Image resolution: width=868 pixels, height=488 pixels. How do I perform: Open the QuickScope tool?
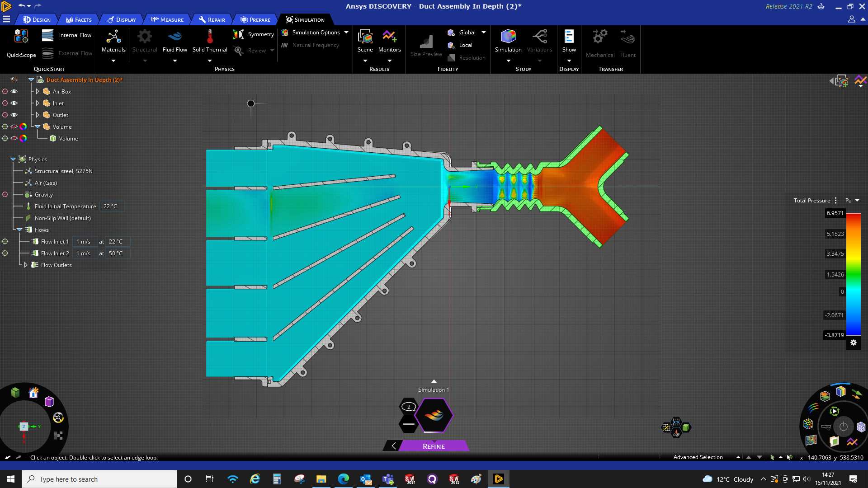(x=21, y=43)
